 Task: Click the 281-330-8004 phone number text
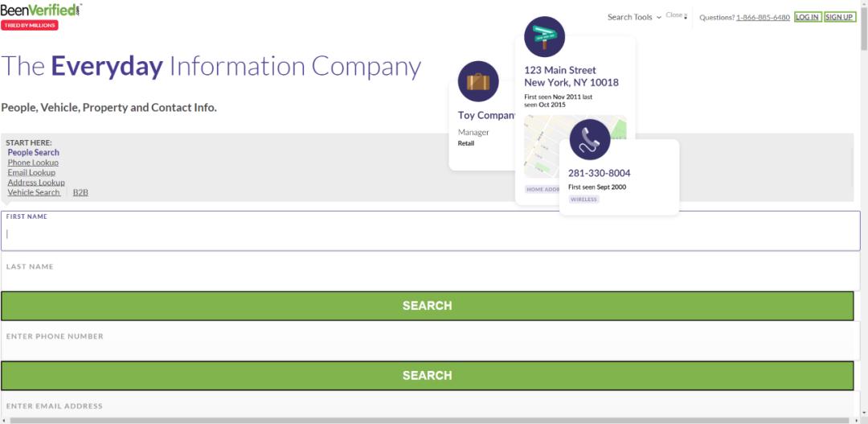click(599, 173)
